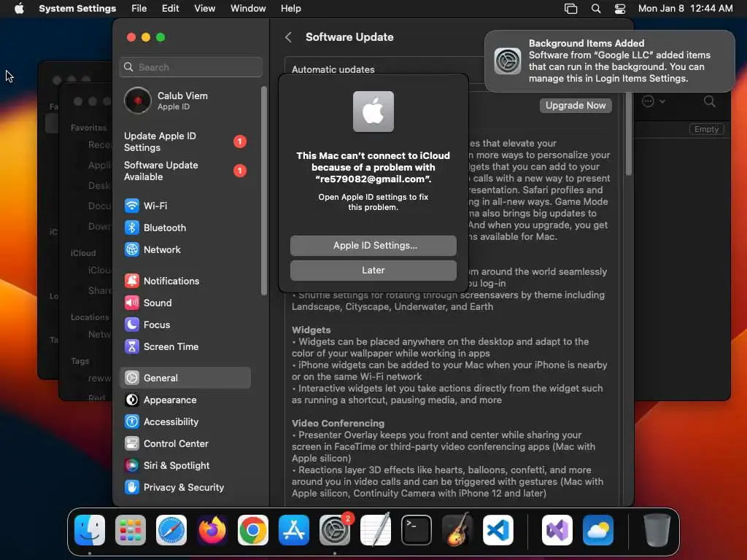Click the sidebar scrollbar
This screenshot has width=747, height=560.
(x=264, y=190)
